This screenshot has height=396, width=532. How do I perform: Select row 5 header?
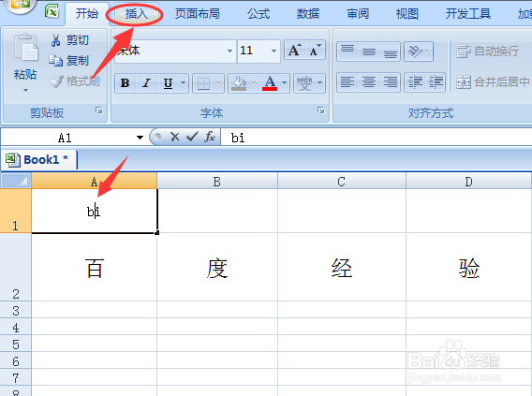tap(16, 344)
